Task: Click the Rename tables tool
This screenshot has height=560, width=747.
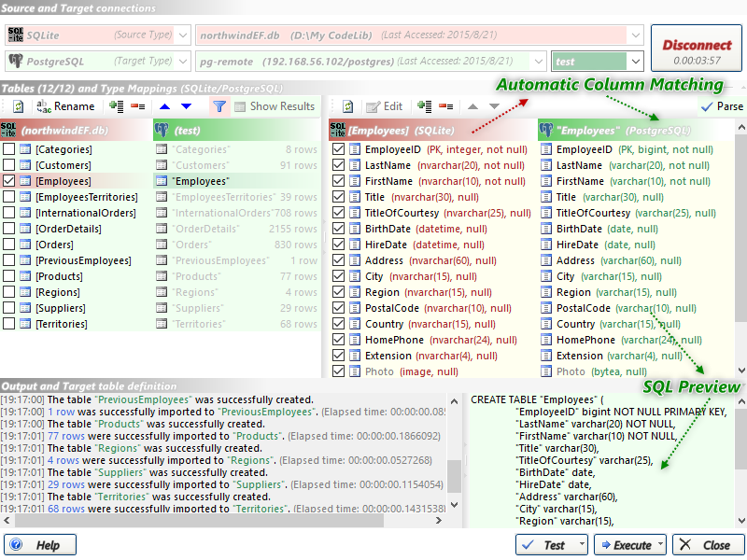Action: coord(64,106)
